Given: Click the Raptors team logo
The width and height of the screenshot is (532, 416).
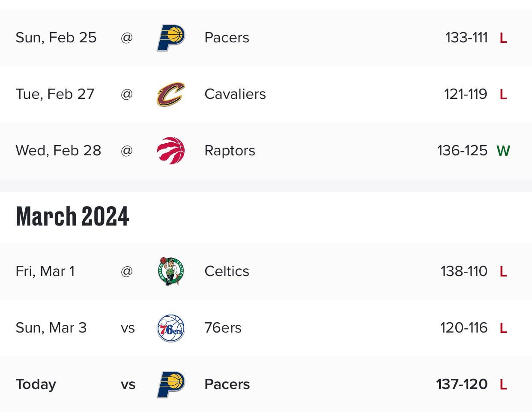Looking at the screenshot, I should pos(170,151).
